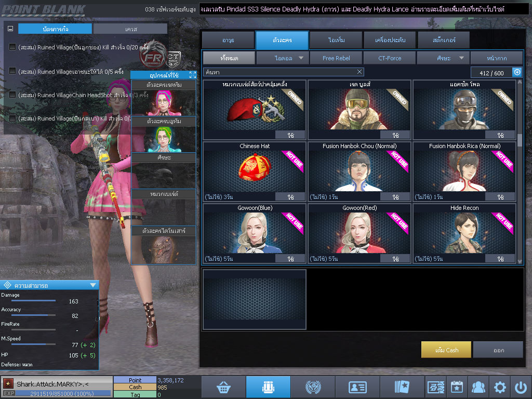Click the power exit icon

(521, 387)
